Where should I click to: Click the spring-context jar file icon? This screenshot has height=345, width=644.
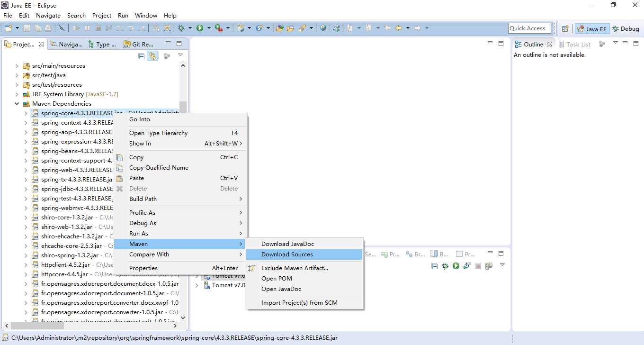pos(35,123)
